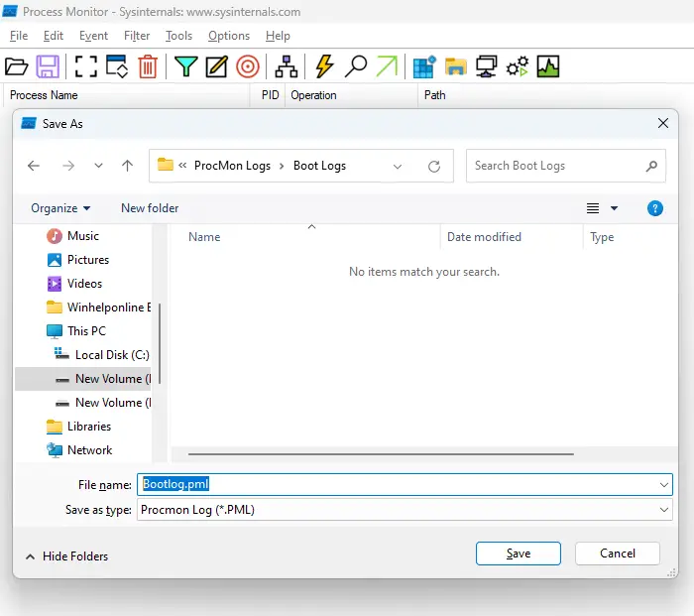
Task: Sort by Date modified column header
Action: point(484,237)
